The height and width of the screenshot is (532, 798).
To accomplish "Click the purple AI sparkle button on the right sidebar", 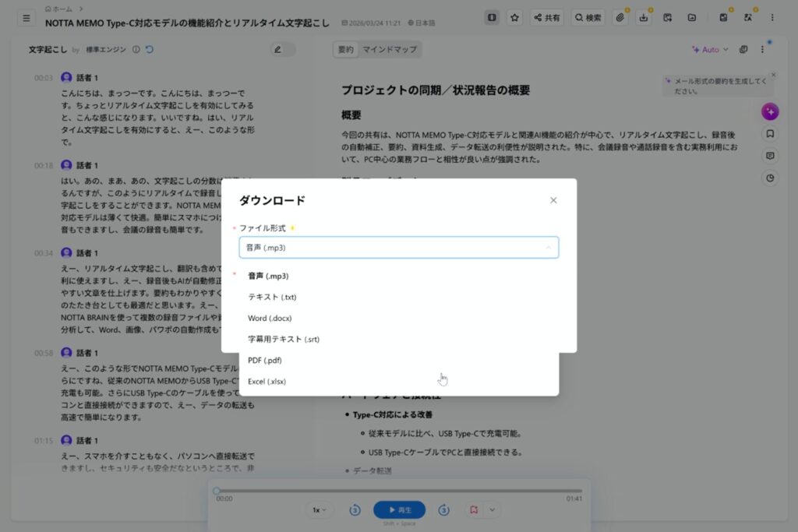I will coord(770,111).
